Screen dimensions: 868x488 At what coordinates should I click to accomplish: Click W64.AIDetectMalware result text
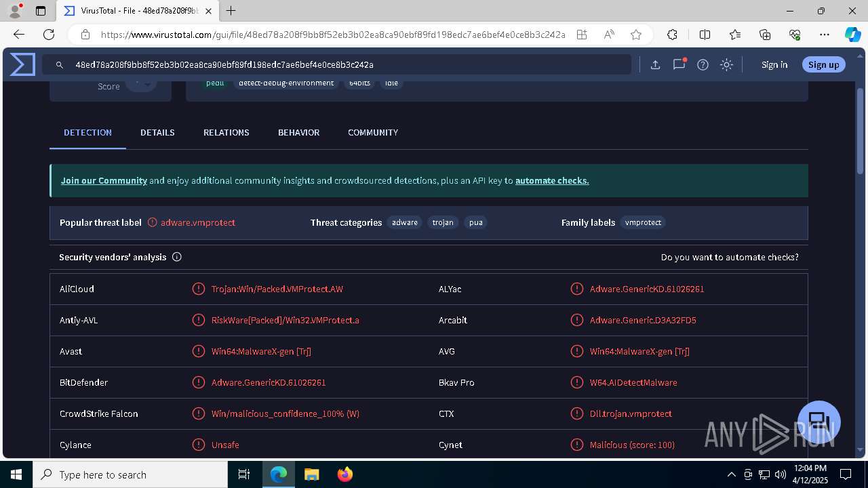click(633, 382)
